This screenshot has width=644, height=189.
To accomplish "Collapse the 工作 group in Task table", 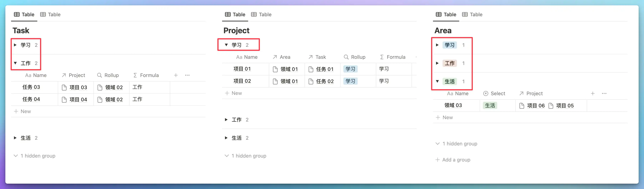I will click(15, 63).
